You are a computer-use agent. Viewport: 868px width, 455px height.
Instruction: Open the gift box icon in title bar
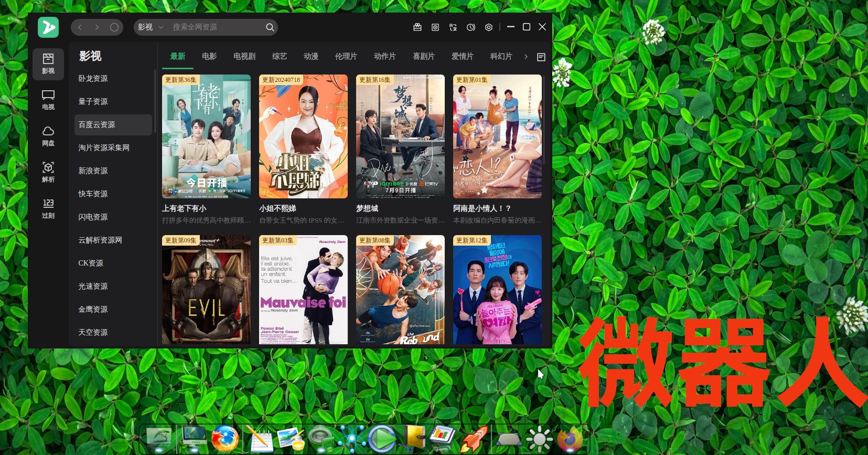click(417, 27)
